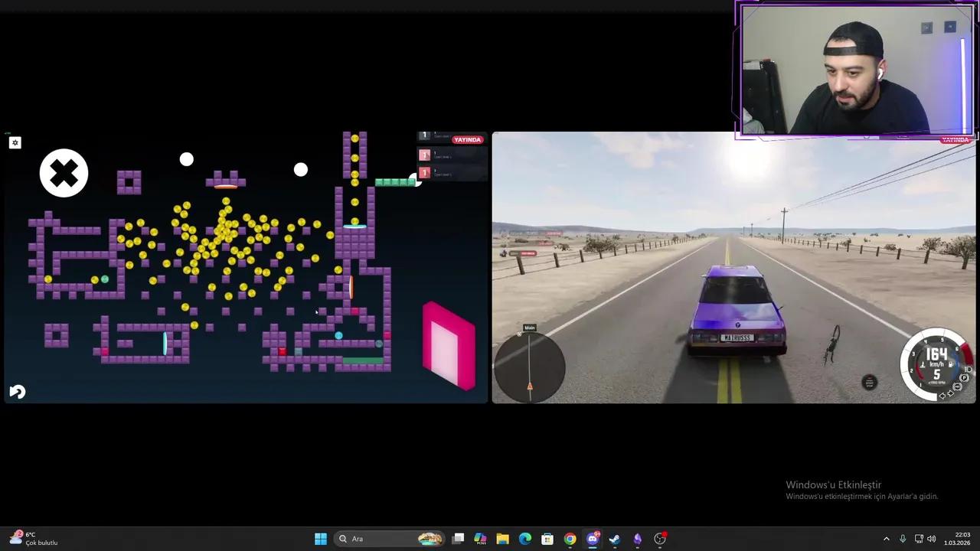Switch to Google Chrome on taskbar
The height and width of the screenshot is (551, 980).
(570, 539)
